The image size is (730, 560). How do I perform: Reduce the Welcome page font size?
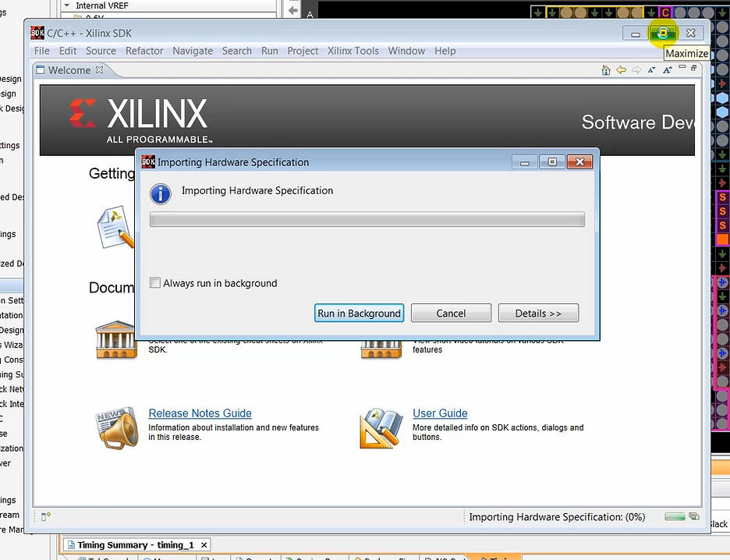(653, 69)
